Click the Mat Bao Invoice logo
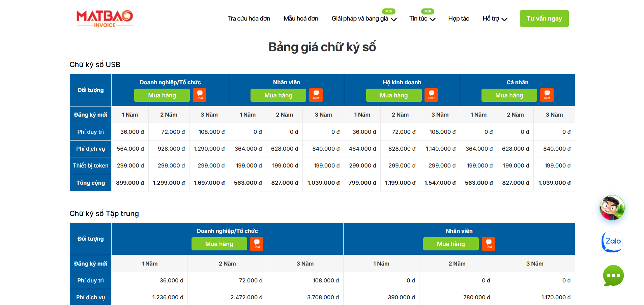644x305 pixels. click(105, 19)
